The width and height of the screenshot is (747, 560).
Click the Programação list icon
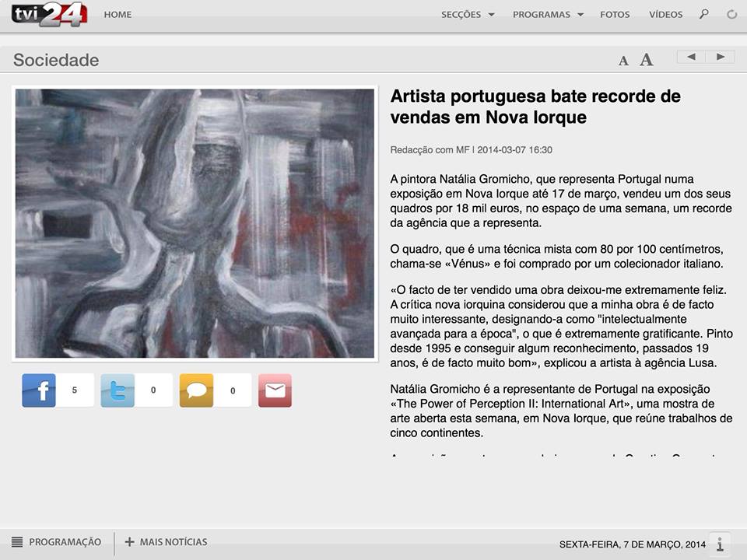17,542
